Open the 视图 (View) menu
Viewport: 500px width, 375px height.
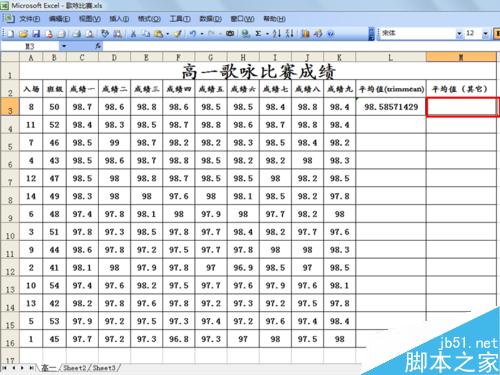coord(90,19)
